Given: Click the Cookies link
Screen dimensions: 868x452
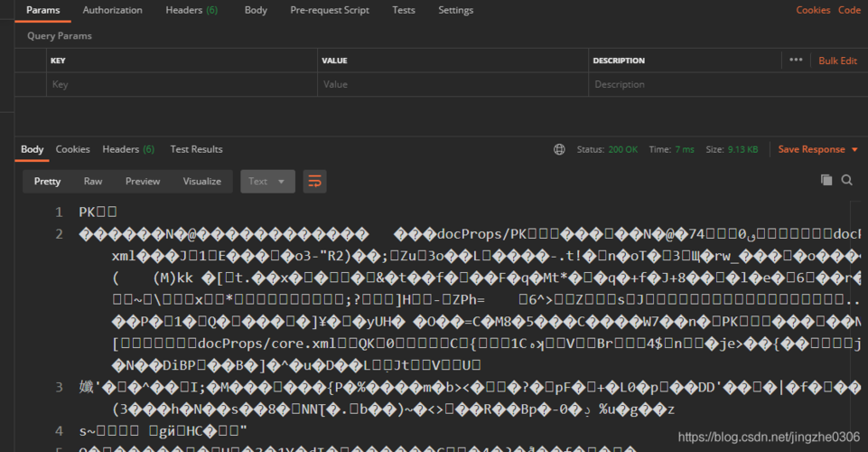Looking at the screenshot, I should (x=812, y=10).
